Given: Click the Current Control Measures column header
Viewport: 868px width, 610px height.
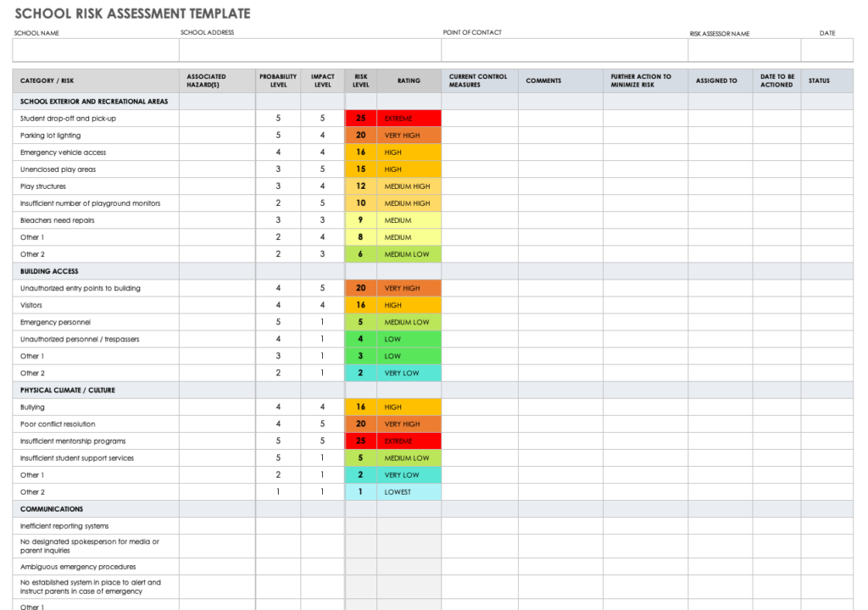Looking at the screenshot, I should pyautogui.click(x=479, y=81).
